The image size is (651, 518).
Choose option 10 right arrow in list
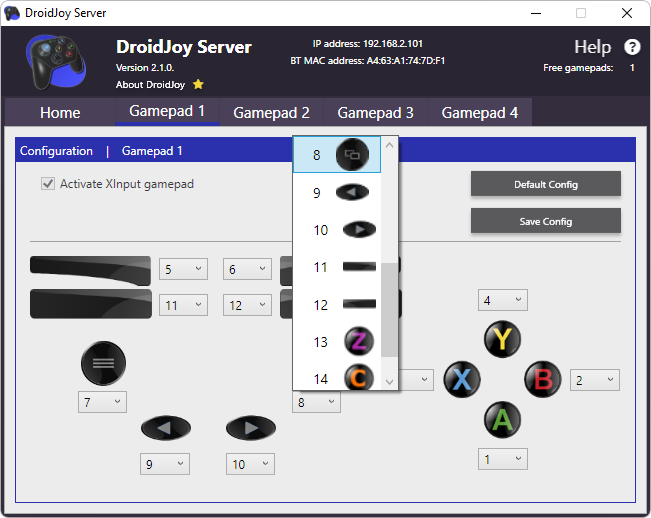(x=337, y=230)
